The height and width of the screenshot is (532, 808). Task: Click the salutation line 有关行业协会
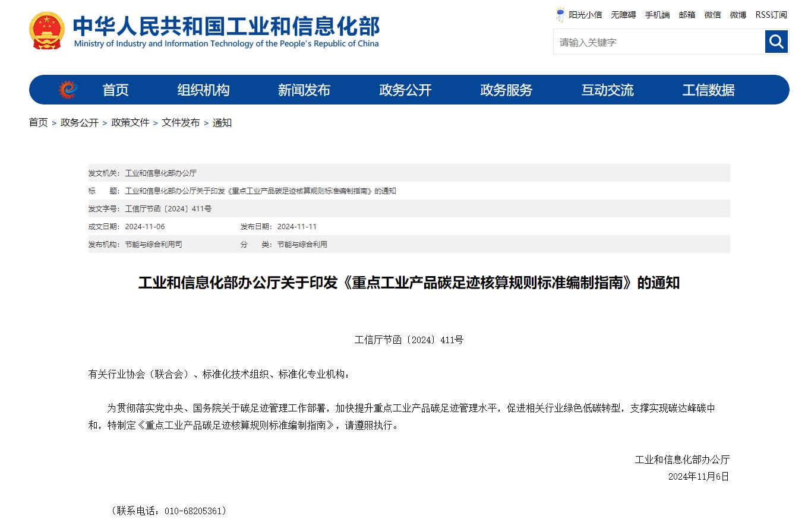220,374
